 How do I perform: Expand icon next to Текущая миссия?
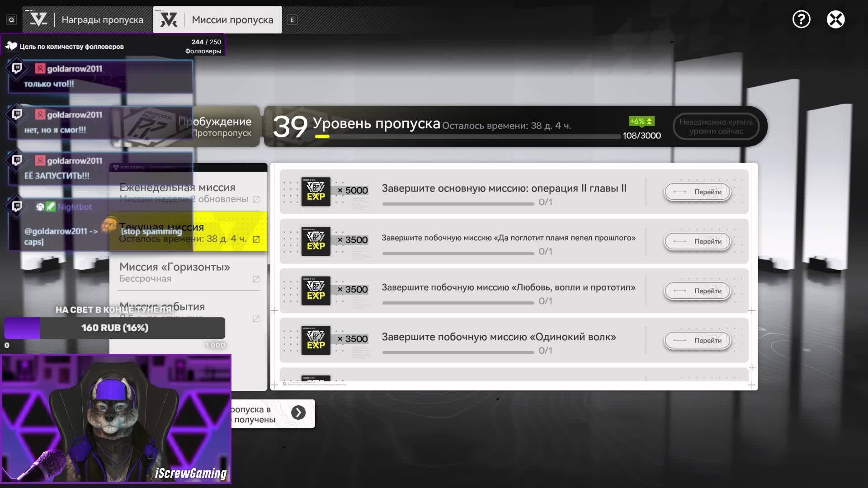pyautogui.click(x=256, y=239)
